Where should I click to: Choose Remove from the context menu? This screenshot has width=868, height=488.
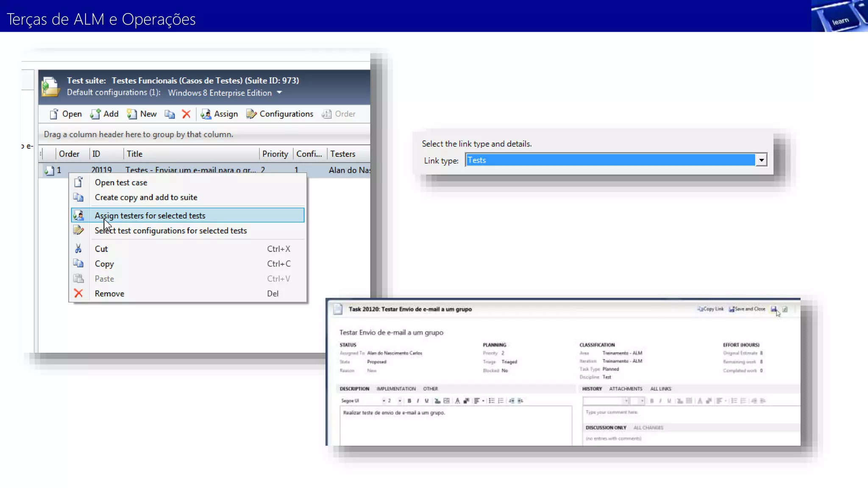coord(109,294)
